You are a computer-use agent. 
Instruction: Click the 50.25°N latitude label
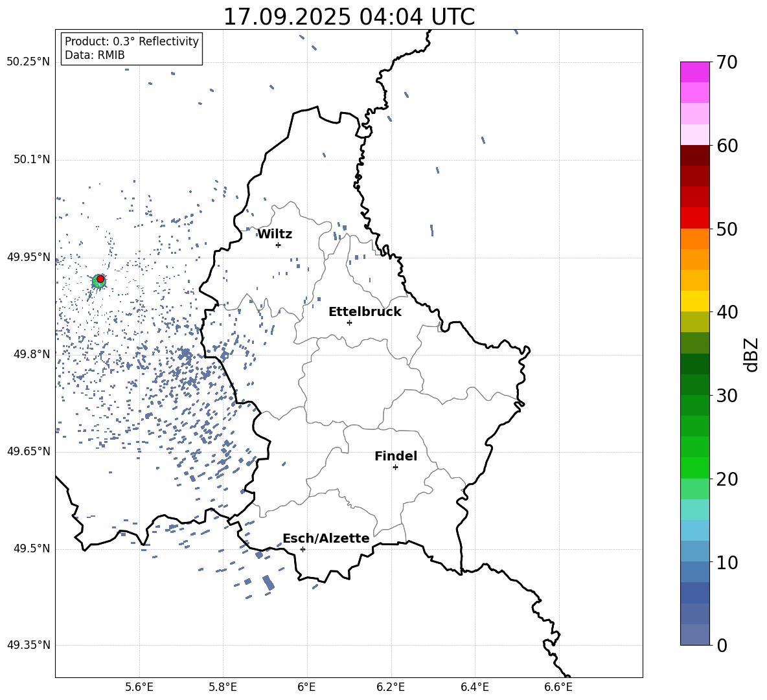[29, 62]
